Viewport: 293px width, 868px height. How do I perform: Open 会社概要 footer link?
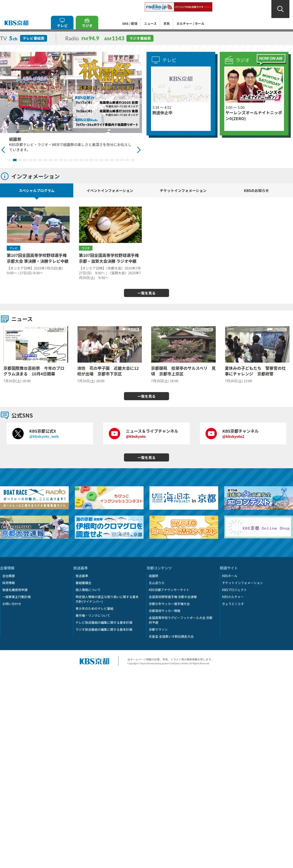(x=9, y=576)
